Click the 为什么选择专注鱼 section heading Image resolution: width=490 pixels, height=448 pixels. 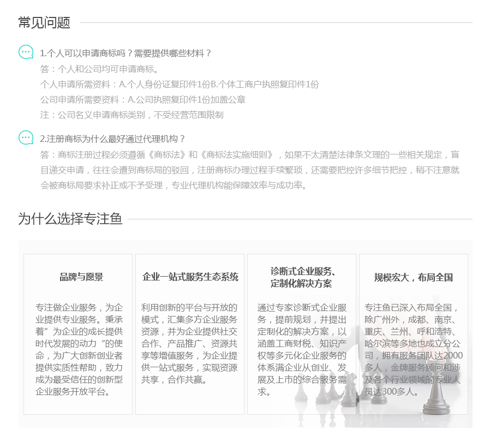[x=70, y=219]
